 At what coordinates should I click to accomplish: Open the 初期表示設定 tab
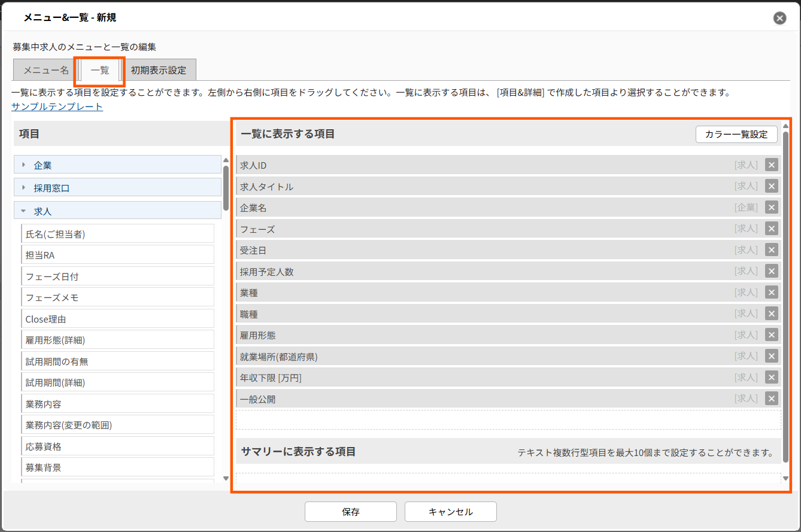click(x=159, y=70)
